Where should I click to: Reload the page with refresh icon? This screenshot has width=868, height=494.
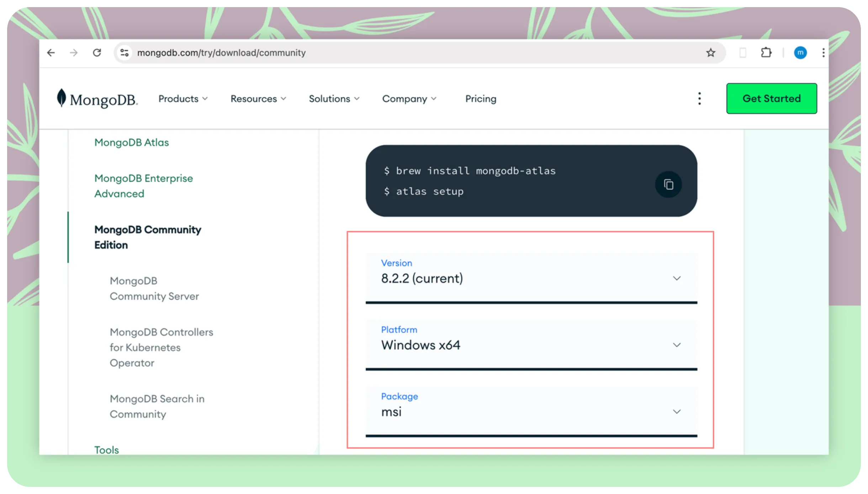97,53
